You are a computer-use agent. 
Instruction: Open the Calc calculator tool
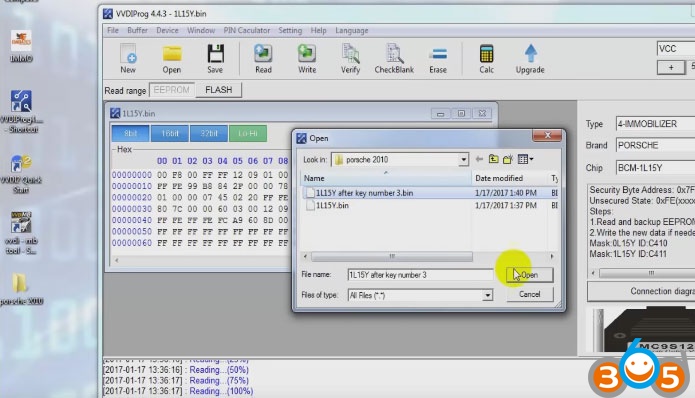(x=486, y=59)
